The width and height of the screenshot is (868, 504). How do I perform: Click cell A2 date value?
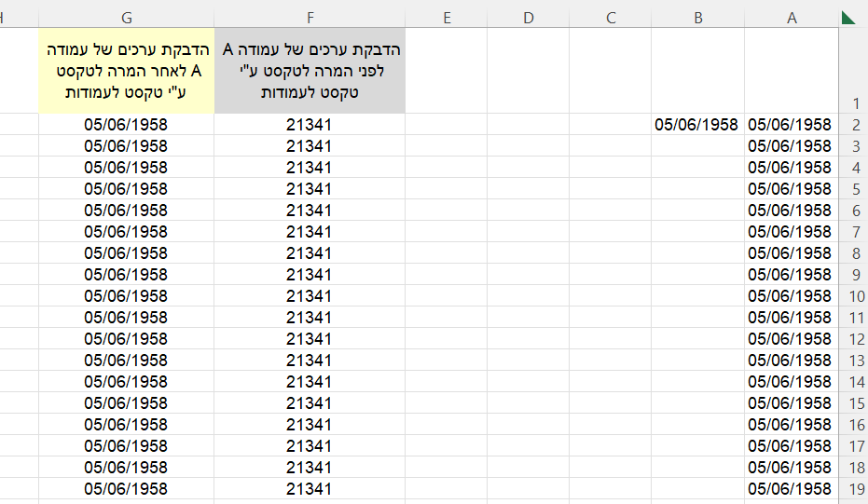pyautogui.click(x=790, y=125)
